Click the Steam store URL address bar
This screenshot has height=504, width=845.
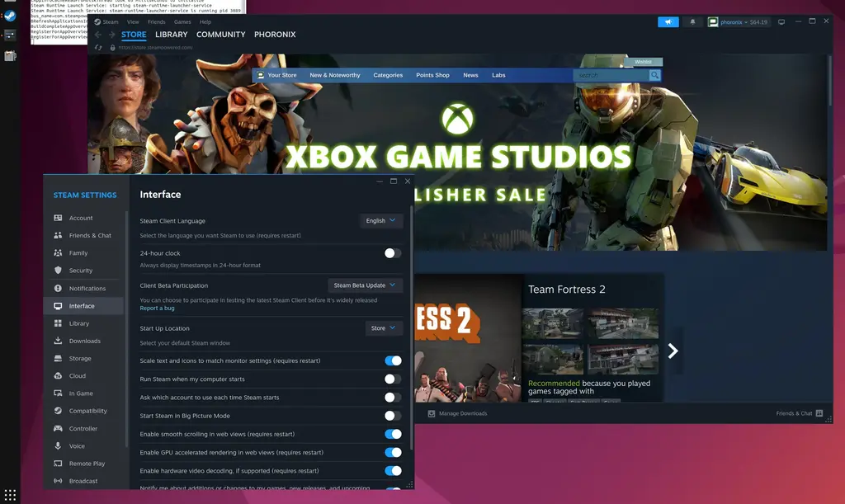[x=156, y=47]
